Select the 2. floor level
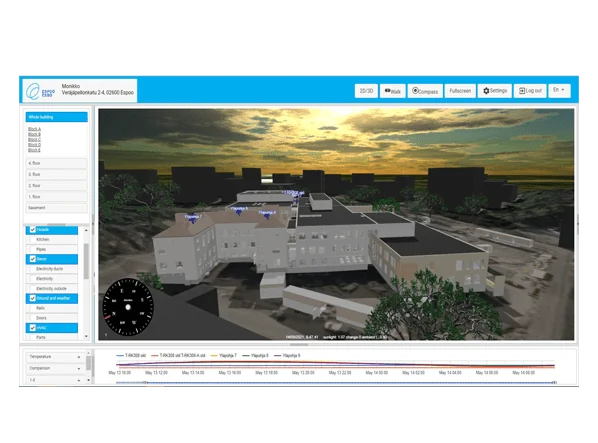 [56, 186]
